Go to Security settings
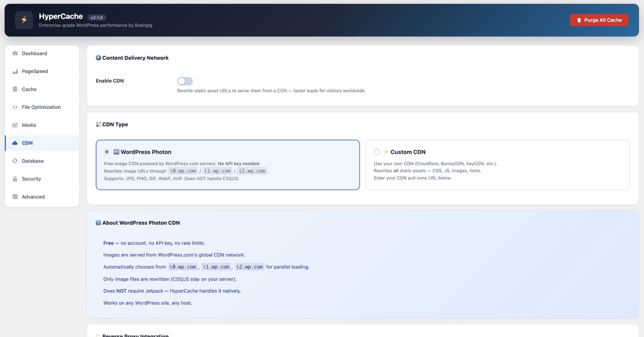644x337 pixels. tap(42, 179)
